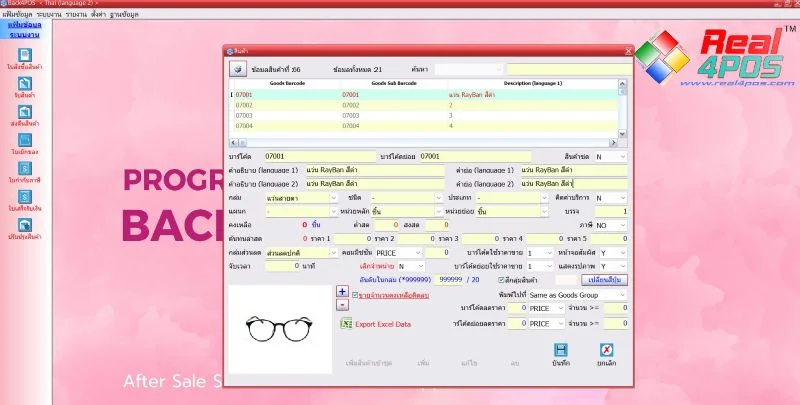800x405 pixels.
Task: Open the รายงาน menu
Action: [x=76, y=16]
